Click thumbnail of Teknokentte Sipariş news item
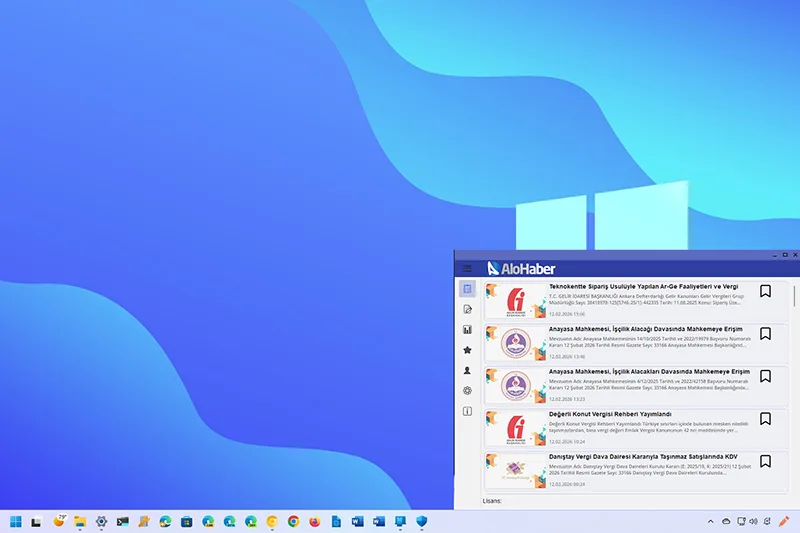800x533 pixels. tap(517, 301)
